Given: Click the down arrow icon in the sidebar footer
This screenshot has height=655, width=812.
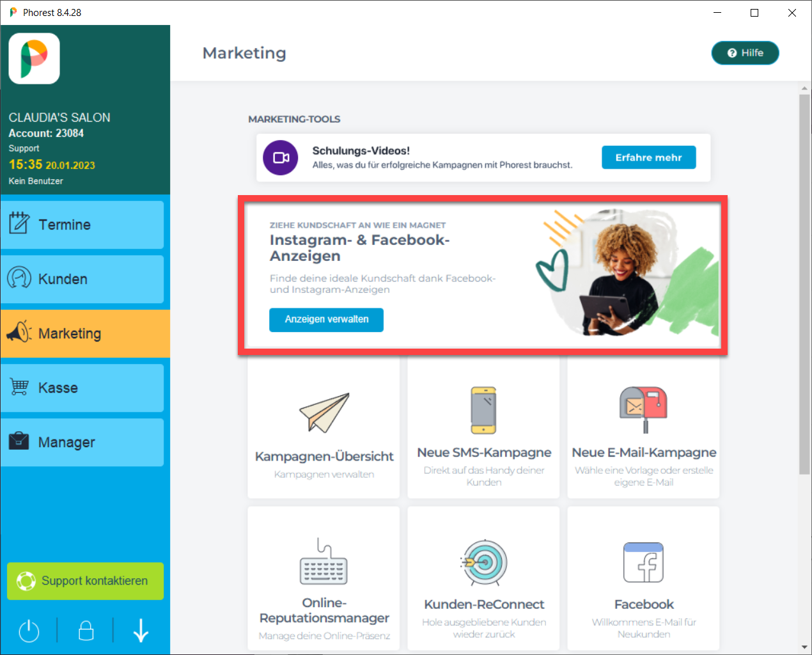Looking at the screenshot, I should tap(141, 631).
